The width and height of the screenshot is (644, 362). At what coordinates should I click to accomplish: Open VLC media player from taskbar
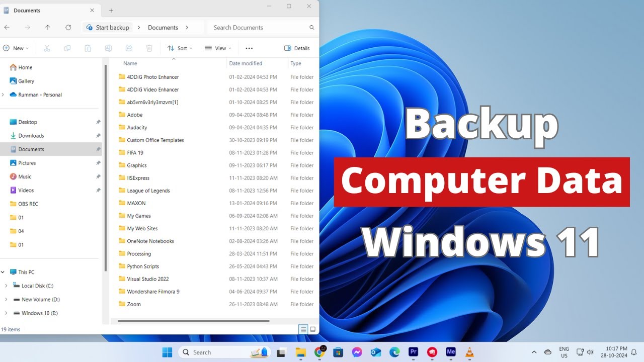click(x=469, y=352)
